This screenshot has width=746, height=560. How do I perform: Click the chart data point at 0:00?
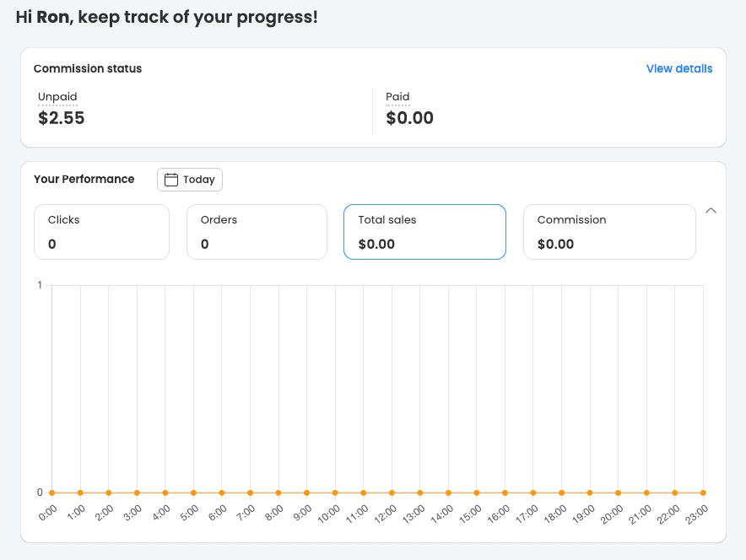51,493
